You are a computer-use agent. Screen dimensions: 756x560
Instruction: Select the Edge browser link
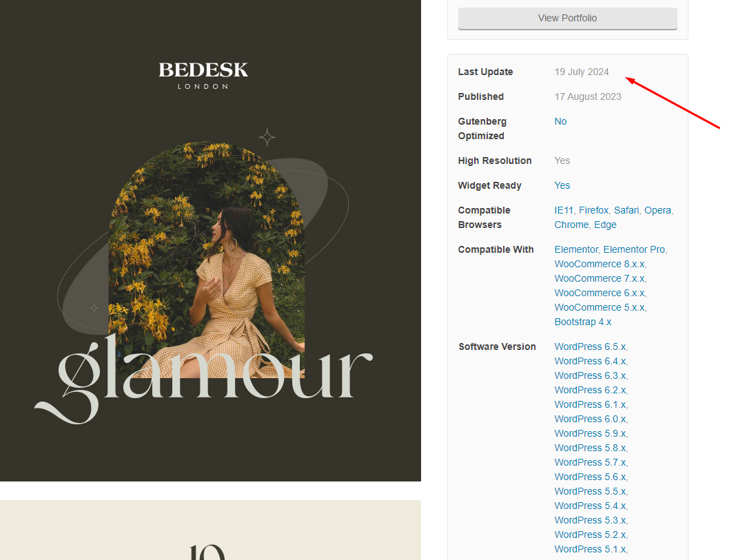(x=605, y=225)
